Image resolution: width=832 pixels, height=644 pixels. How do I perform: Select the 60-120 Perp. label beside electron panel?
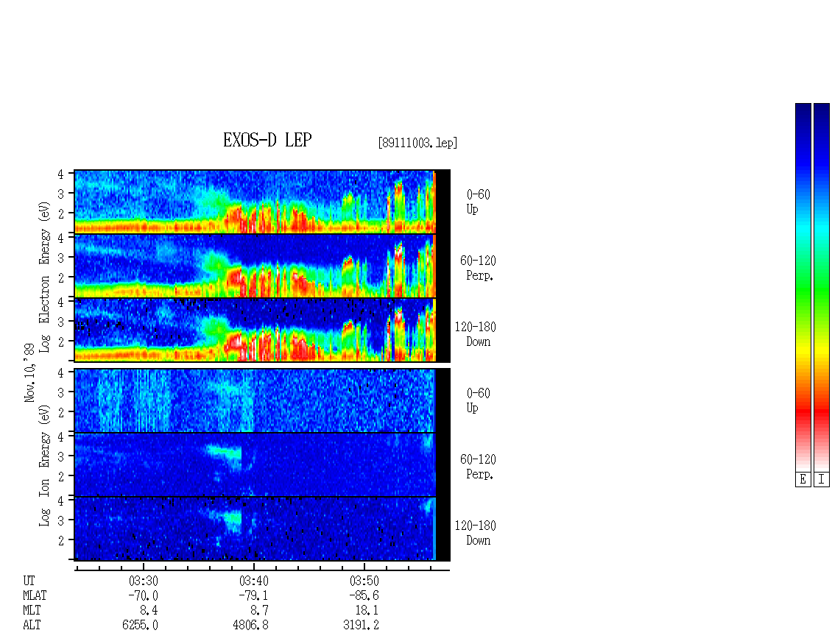pyautogui.click(x=478, y=268)
